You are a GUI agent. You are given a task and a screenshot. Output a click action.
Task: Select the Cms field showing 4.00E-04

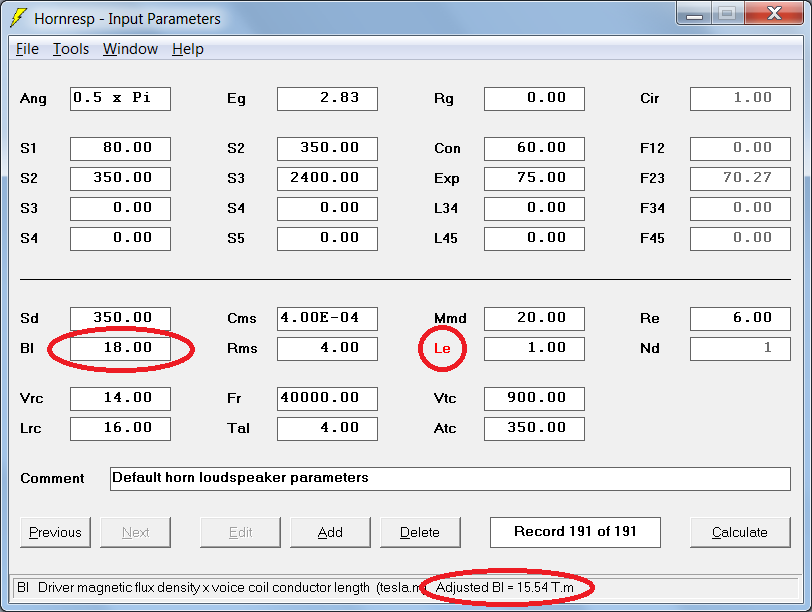(x=327, y=318)
